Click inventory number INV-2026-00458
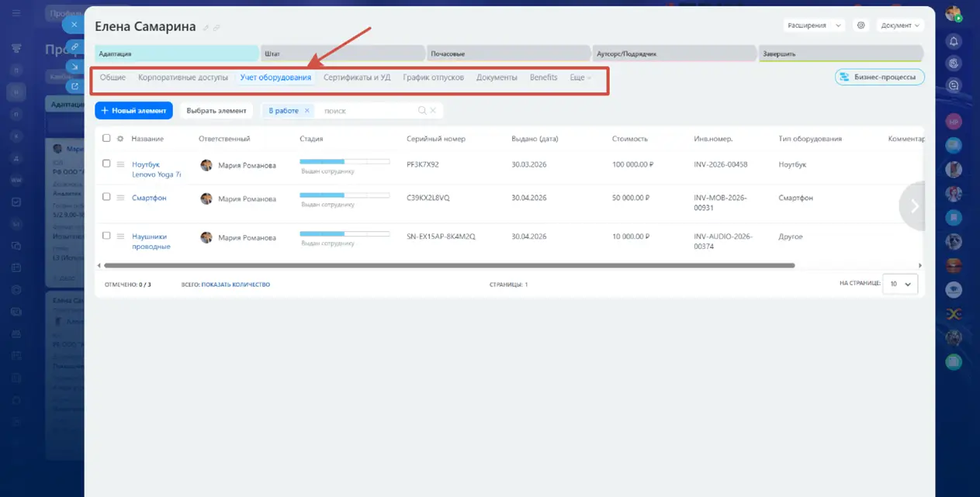This screenshot has height=497, width=980. 721,164
